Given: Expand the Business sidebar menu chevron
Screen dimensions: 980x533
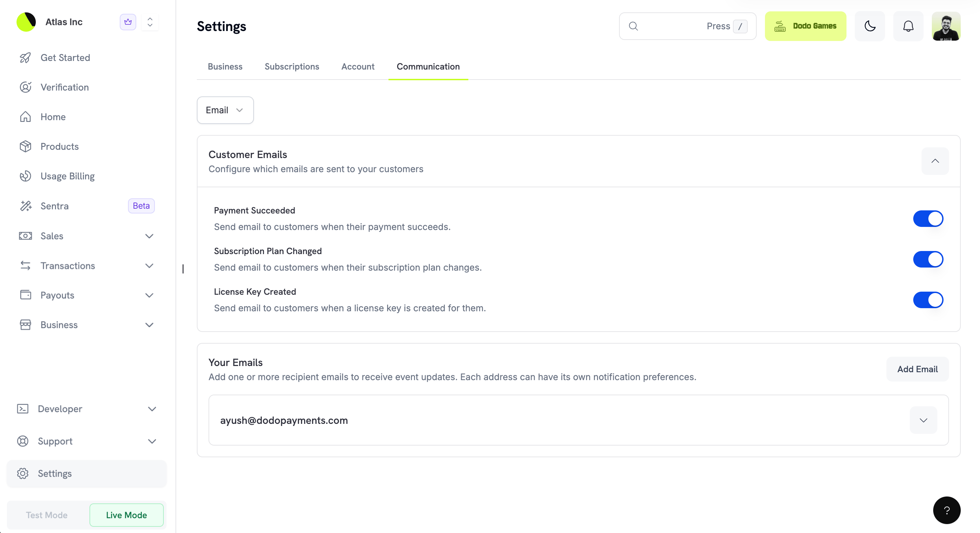Looking at the screenshot, I should [x=149, y=325].
